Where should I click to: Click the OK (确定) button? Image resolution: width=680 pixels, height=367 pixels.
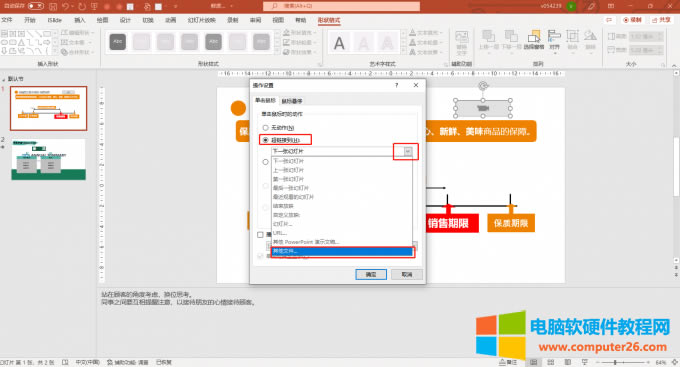pos(371,275)
